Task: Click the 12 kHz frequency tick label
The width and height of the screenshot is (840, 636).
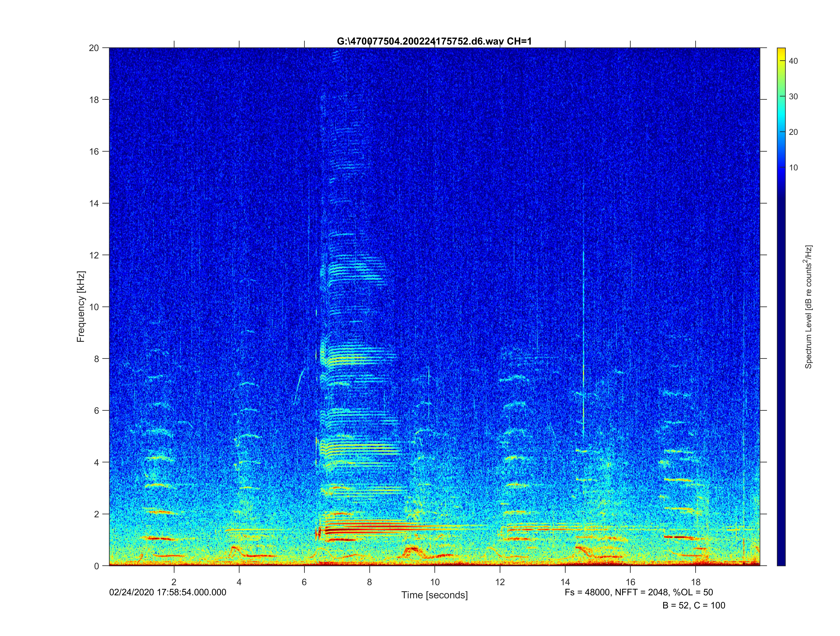Action: 94,255
